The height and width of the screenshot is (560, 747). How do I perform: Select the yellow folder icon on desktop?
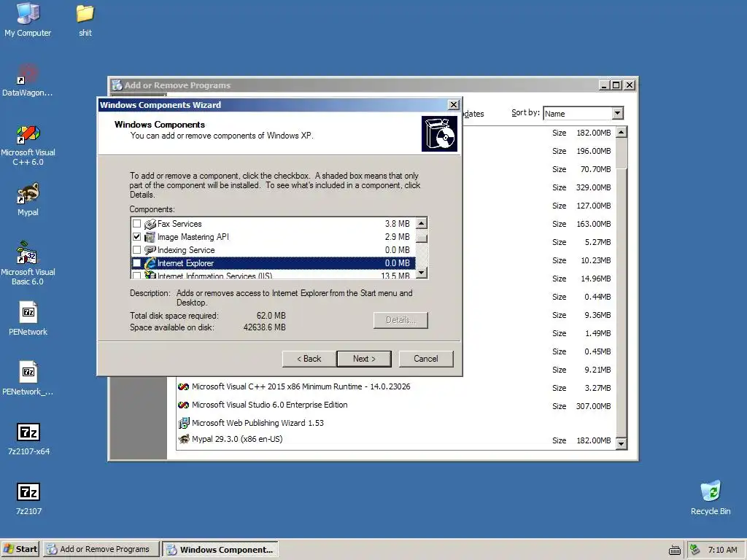click(x=85, y=13)
